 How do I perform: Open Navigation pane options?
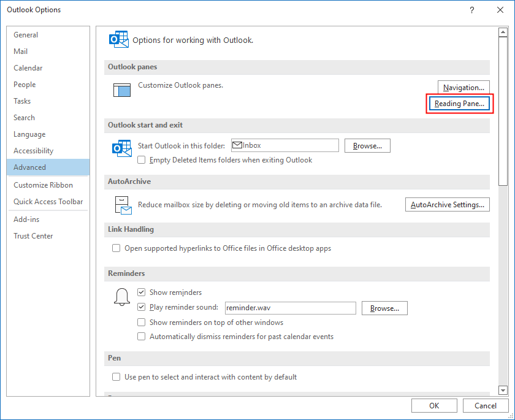pyautogui.click(x=464, y=87)
